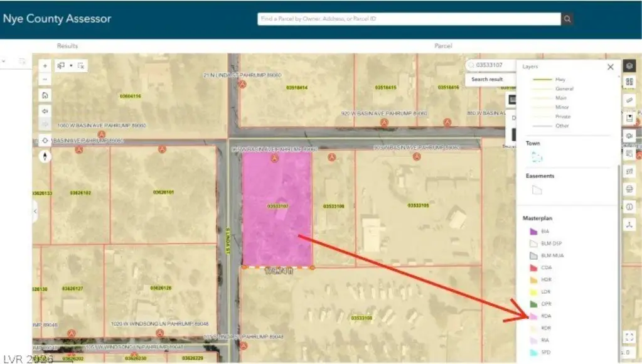The image size is (642, 364).
Task: Open the sixth widget in the right toolbar
Action: (x=629, y=154)
